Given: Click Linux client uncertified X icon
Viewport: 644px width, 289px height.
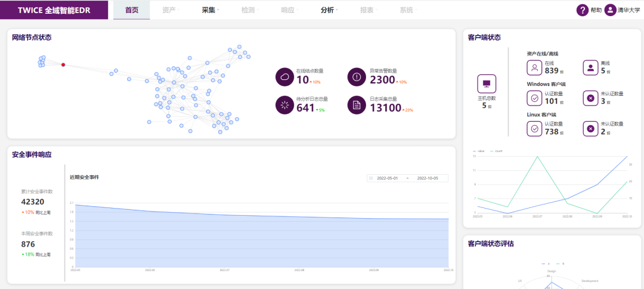Looking at the screenshot, I should point(590,128).
